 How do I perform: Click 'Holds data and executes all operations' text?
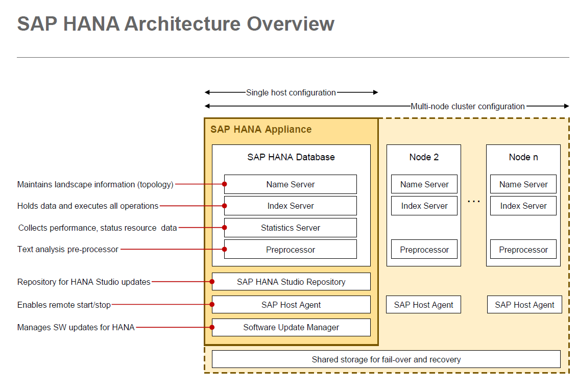point(88,206)
